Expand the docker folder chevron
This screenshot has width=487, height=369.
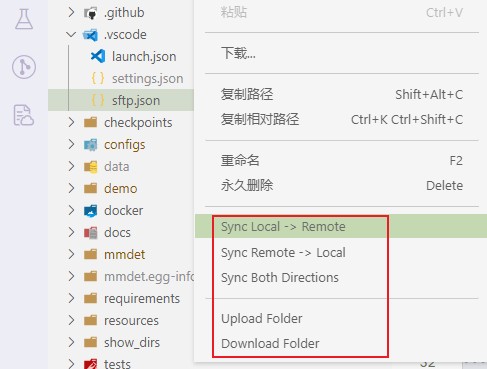click(71, 210)
